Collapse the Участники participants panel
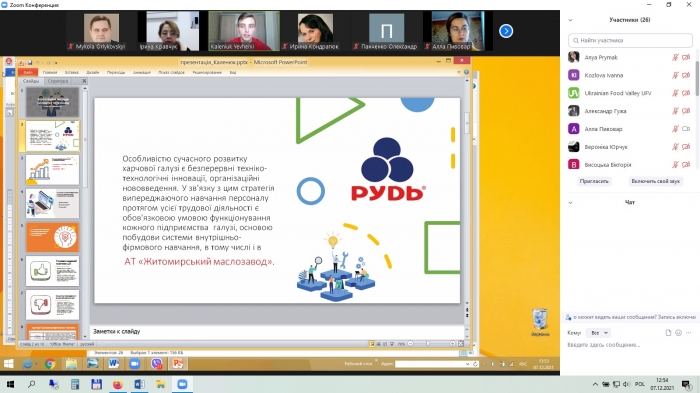The width and height of the screenshot is (700, 393). click(x=570, y=20)
